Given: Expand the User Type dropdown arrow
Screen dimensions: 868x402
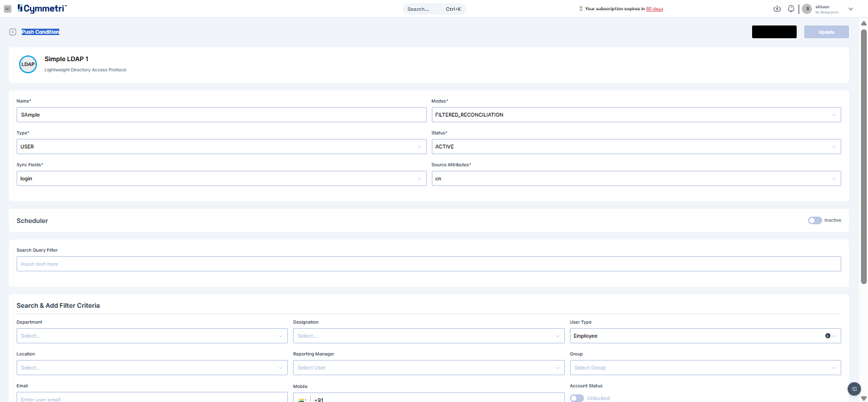Looking at the screenshot, I should coord(834,336).
